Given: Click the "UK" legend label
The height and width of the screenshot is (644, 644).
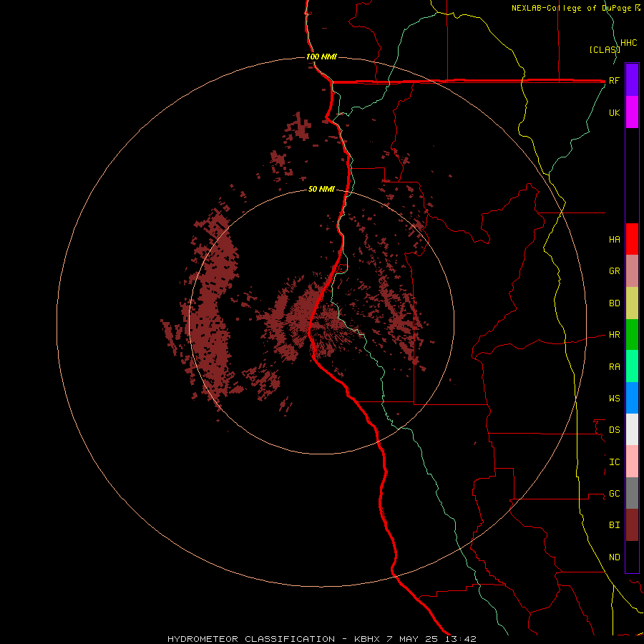Looking at the screenshot, I should (x=614, y=112).
